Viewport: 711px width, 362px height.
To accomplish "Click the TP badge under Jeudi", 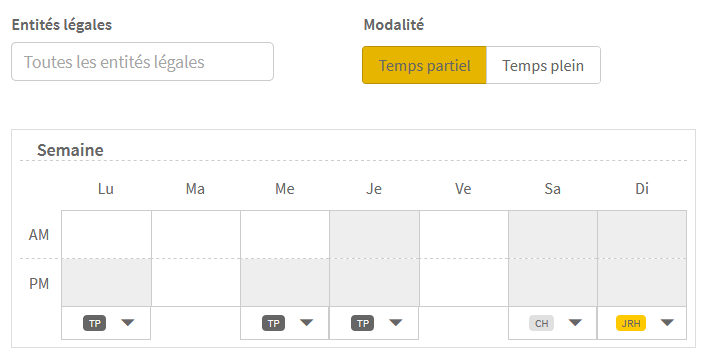I will coord(362,323).
